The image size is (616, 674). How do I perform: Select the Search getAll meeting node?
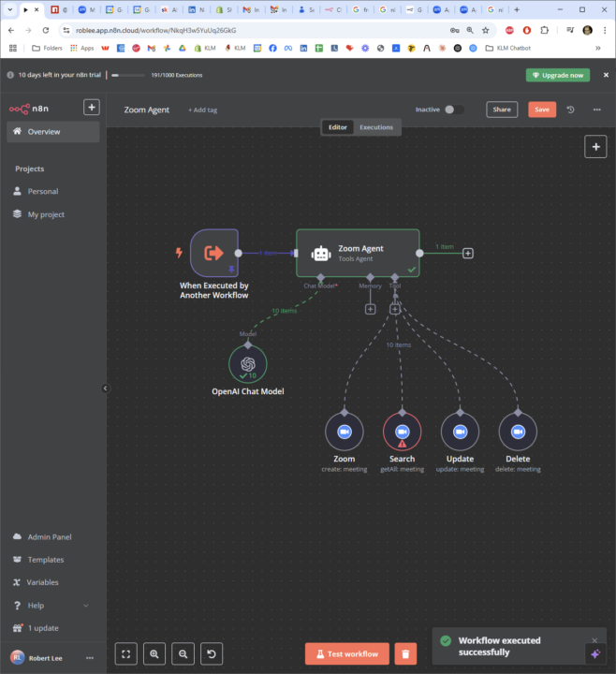click(402, 432)
